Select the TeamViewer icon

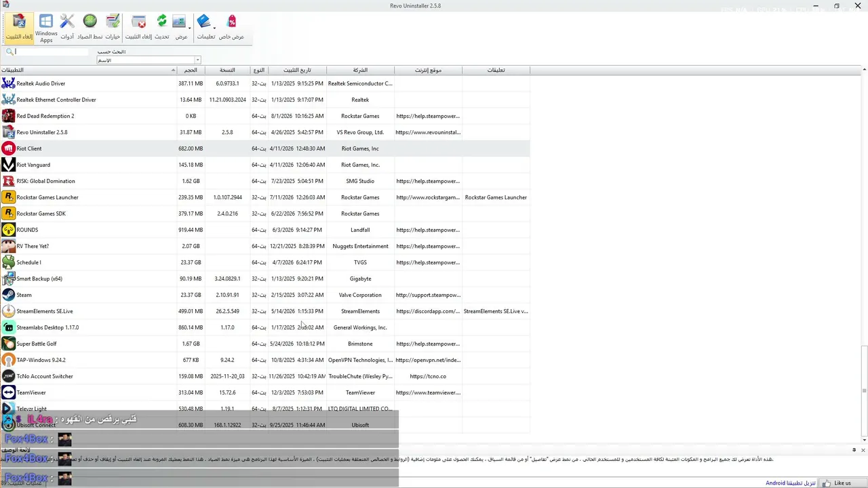(8, 392)
